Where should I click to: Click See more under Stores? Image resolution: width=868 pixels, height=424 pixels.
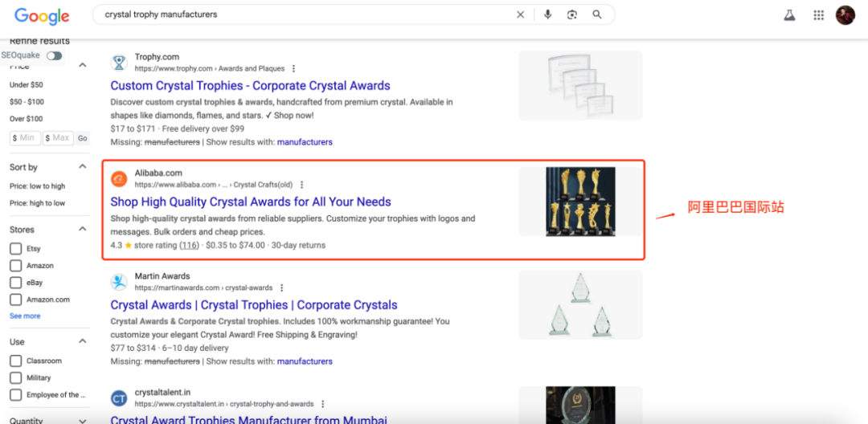[25, 316]
